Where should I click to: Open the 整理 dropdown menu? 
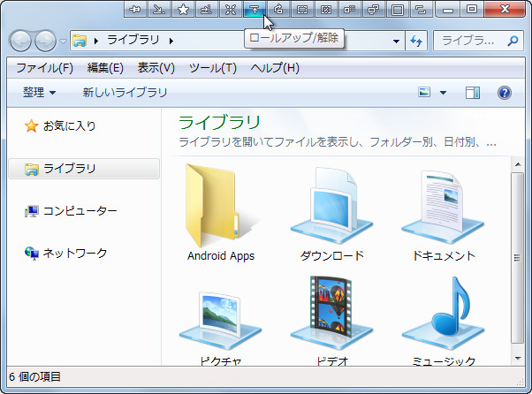pyautogui.click(x=40, y=93)
